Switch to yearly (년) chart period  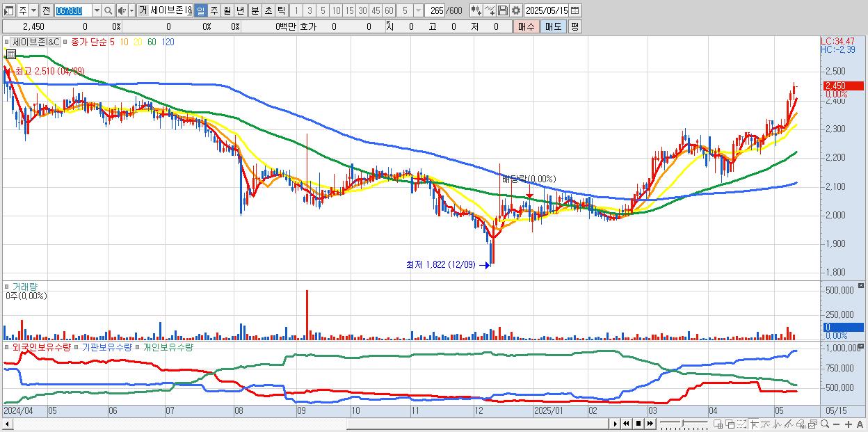click(241, 10)
